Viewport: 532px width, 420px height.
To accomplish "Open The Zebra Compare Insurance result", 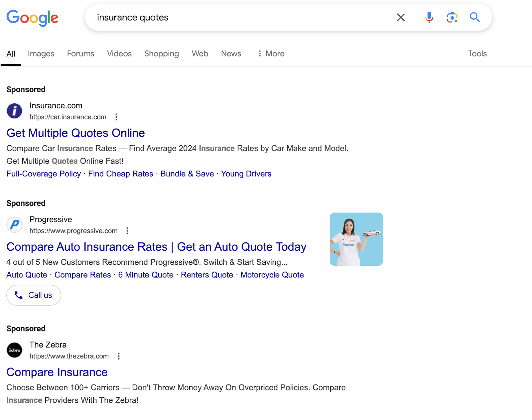I will pyautogui.click(x=57, y=372).
